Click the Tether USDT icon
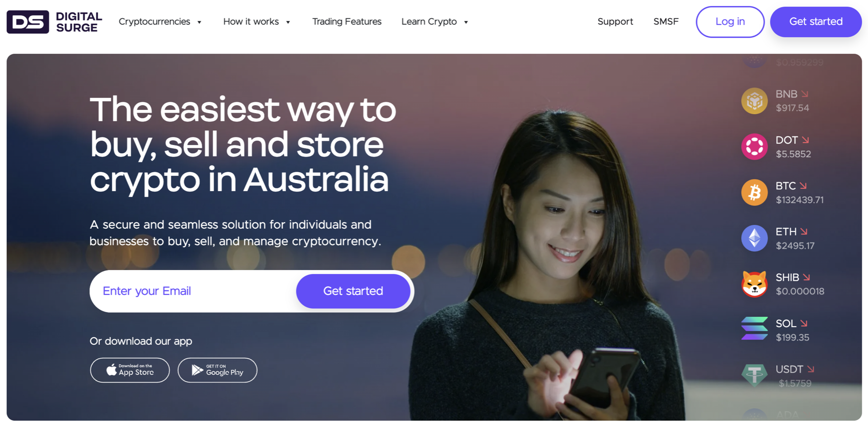This screenshot has width=868, height=428. 754,375
